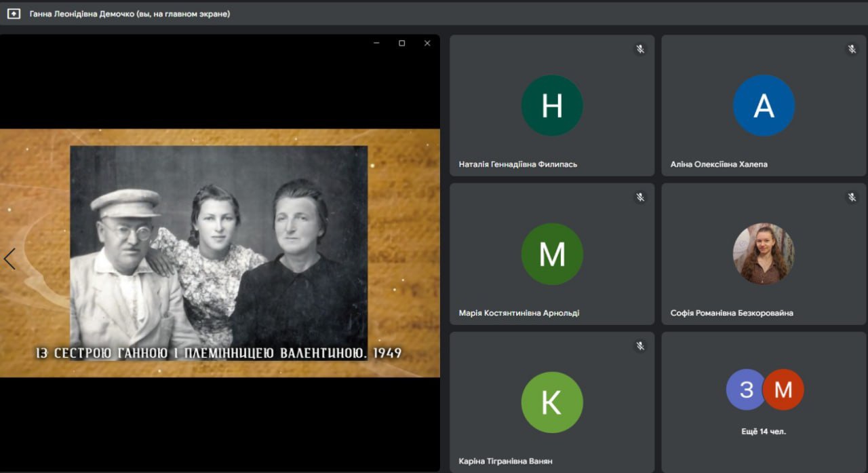Click the slide caption mentioning Валентиною 1949
This screenshot has height=473, width=868.
(218, 353)
